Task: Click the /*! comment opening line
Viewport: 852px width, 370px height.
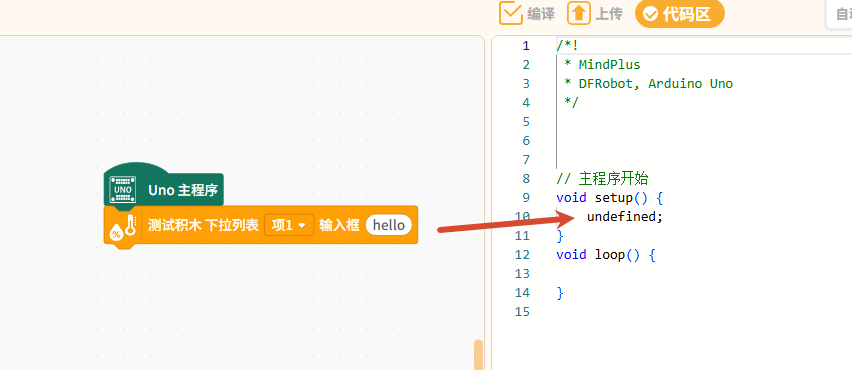Action: [x=567, y=46]
